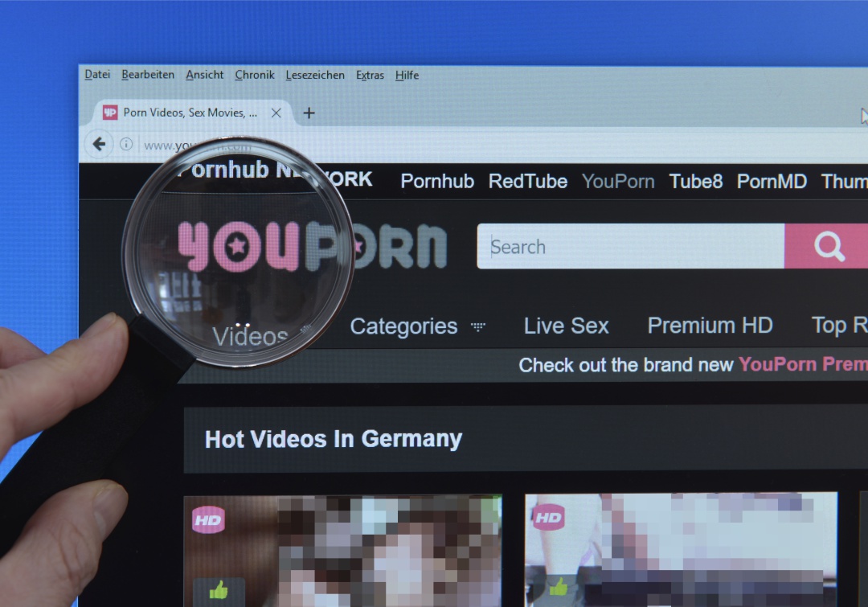The image size is (868, 607).
Task: Click the PornMD network link
Action: 772,181
